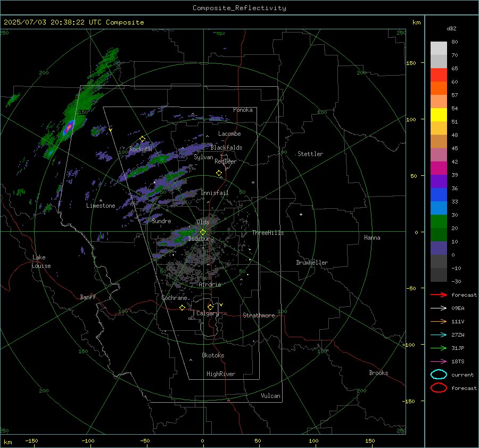Click the Innisfail label
Viewport: 479px width, 448px height.
214,193
